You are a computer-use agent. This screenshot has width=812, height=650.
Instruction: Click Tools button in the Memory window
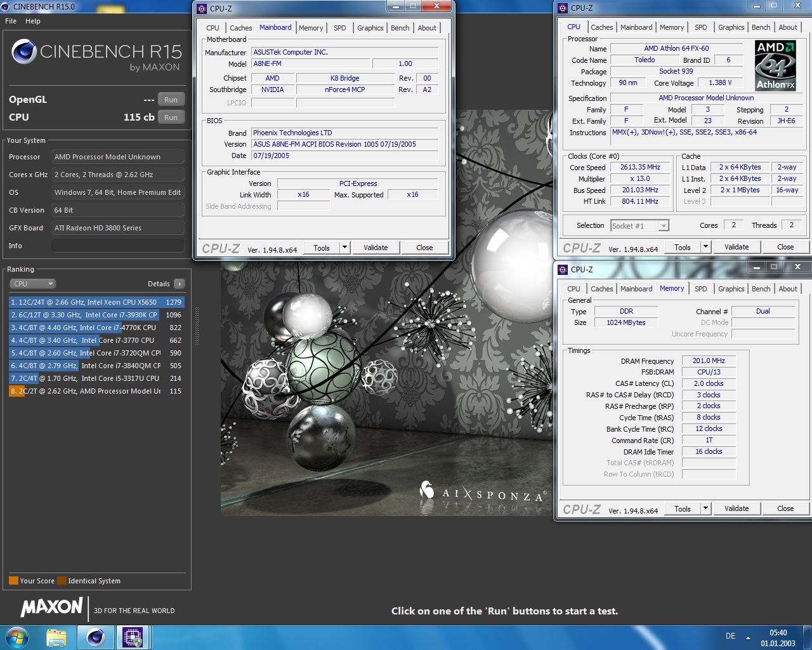(683, 508)
